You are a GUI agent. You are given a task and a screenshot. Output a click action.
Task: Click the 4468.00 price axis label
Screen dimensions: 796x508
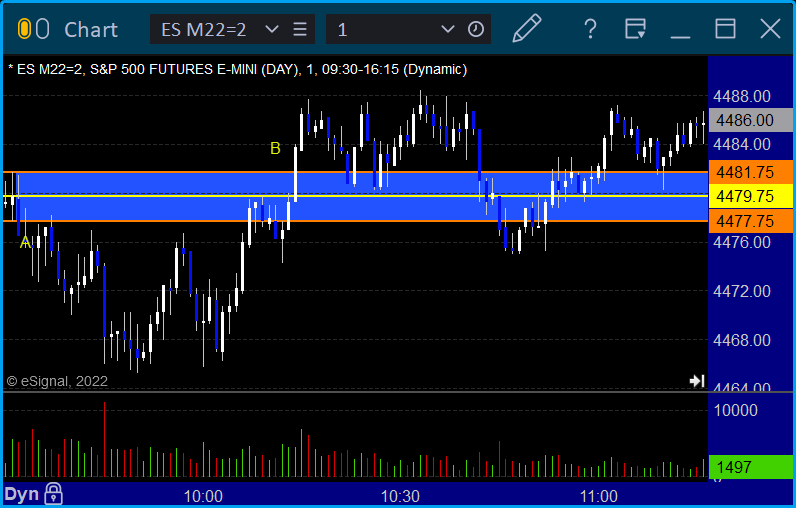pyautogui.click(x=742, y=340)
